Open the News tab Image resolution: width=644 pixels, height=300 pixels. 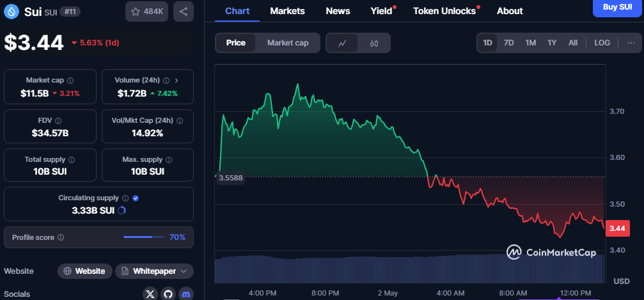338,11
